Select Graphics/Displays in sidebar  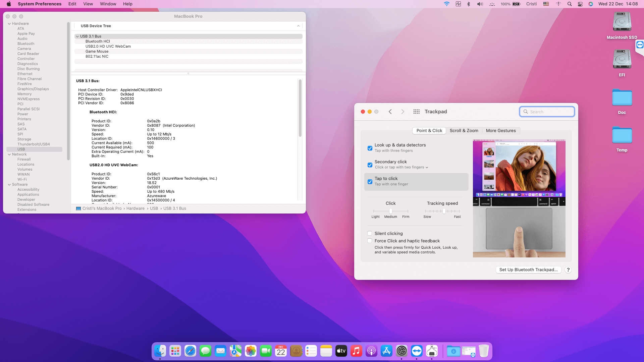click(33, 89)
